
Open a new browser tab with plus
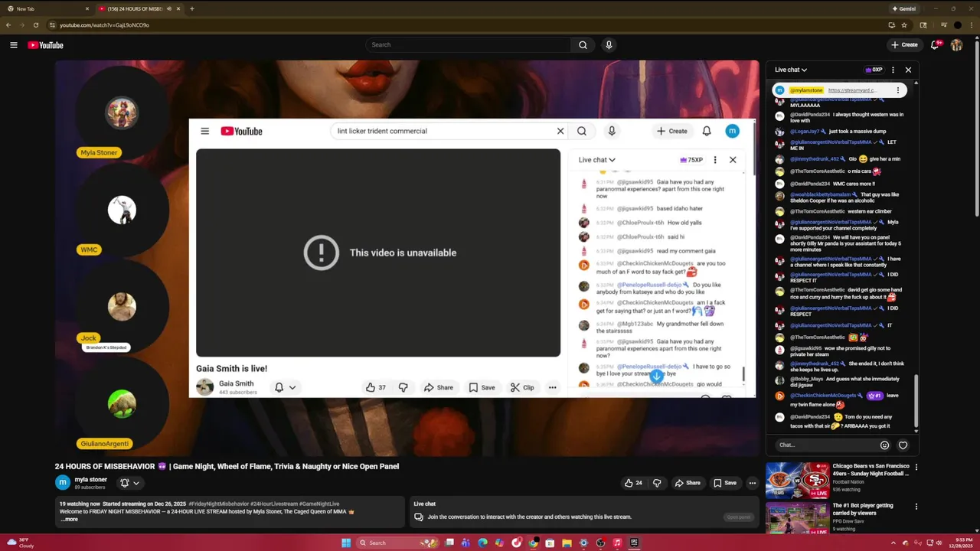tap(191, 8)
